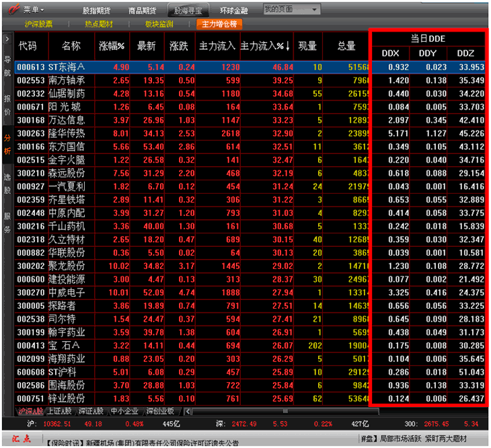The width and height of the screenshot is (491, 448).
Task: Select the 股海寻宝 tab
Action: tap(188, 11)
